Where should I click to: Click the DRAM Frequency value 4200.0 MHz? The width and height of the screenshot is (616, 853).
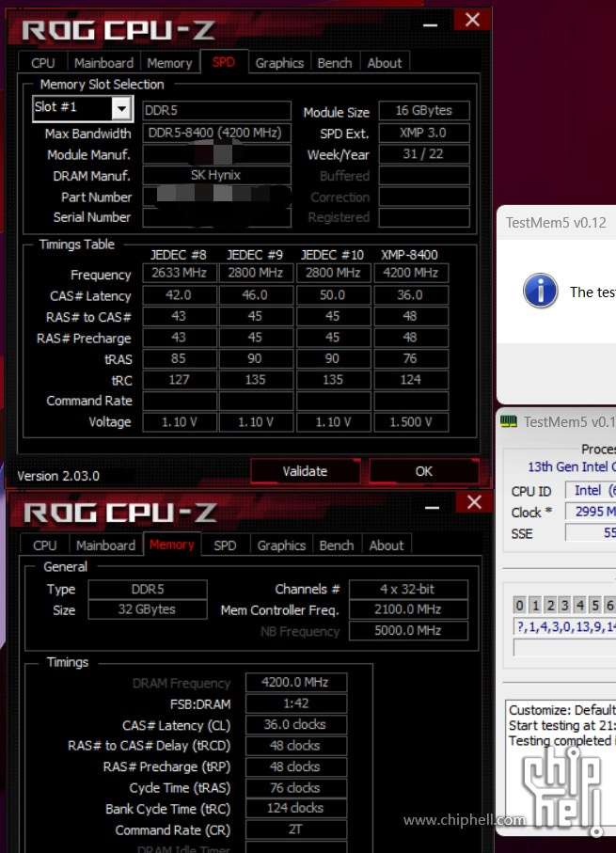click(296, 682)
